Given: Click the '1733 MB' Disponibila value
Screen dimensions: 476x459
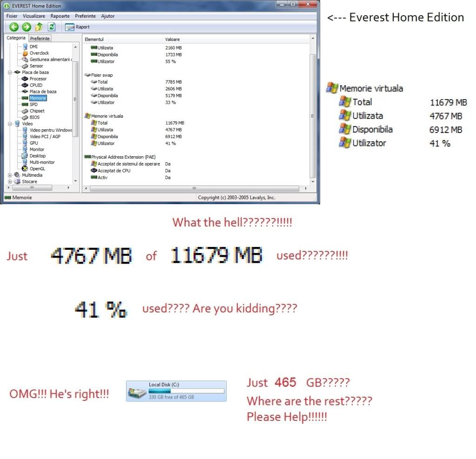Looking at the screenshot, I should tap(174, 54).
